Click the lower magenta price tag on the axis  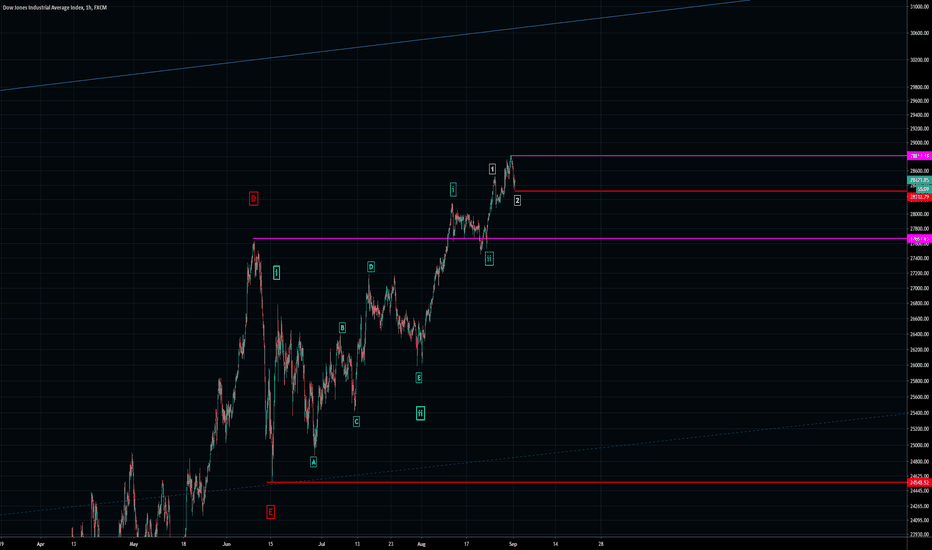pyautogui.click(x=920, y=238)
